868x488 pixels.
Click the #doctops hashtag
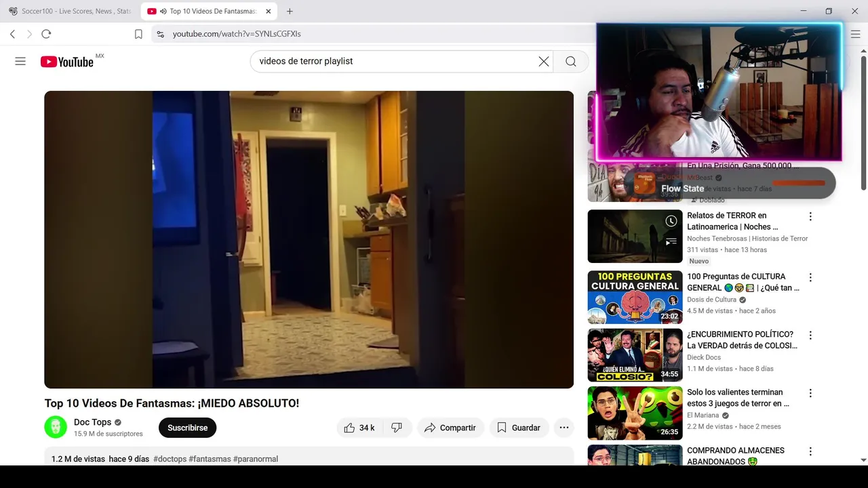pyautogui.click(x=170, y=459)
